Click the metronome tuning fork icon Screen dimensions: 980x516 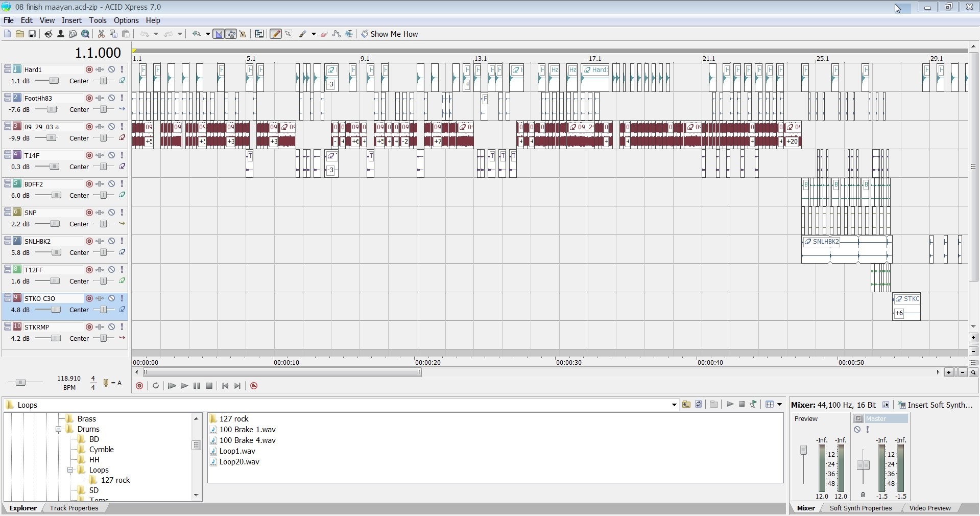tap(106, 383)
